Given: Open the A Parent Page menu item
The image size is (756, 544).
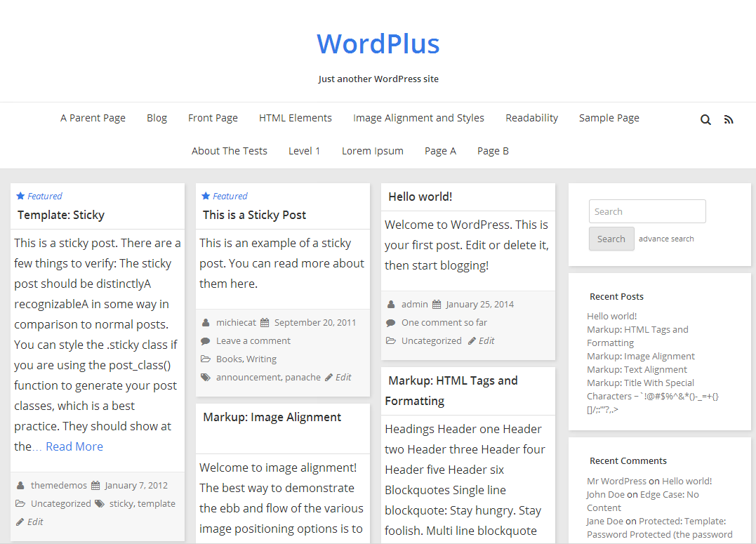Looking at the screenshot, I should tap(93, 118).
